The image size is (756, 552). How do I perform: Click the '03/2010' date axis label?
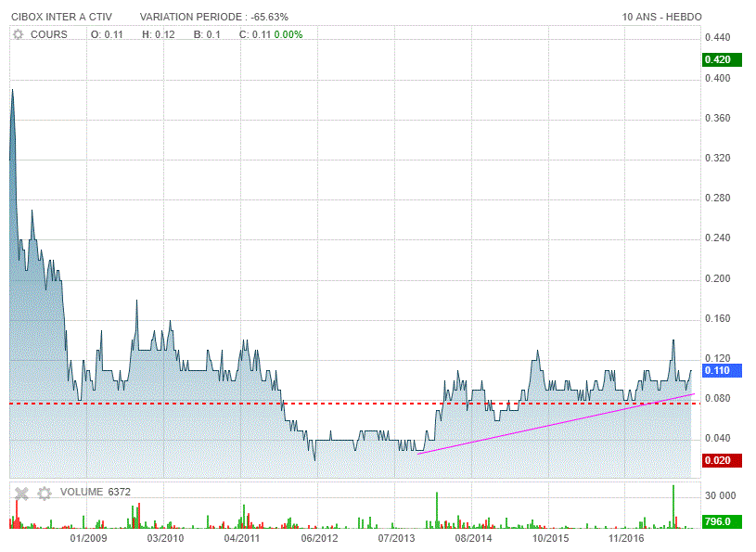[165, 538]
